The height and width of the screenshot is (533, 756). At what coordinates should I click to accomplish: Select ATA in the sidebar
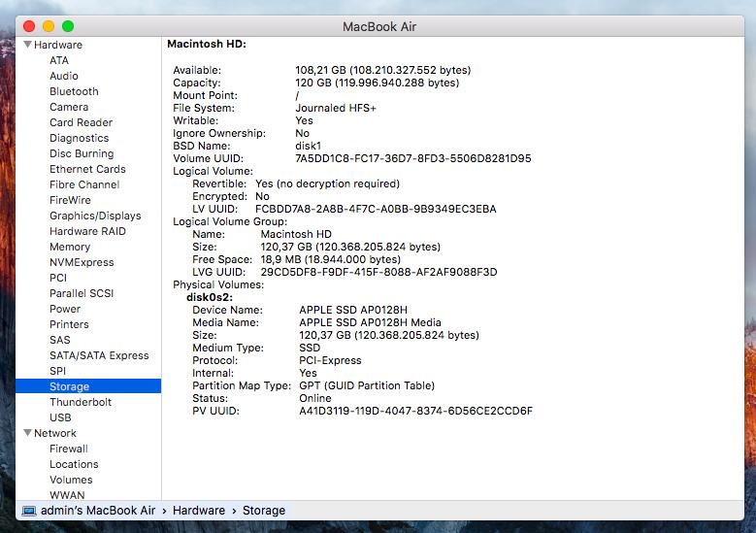(x=59, y=60)
